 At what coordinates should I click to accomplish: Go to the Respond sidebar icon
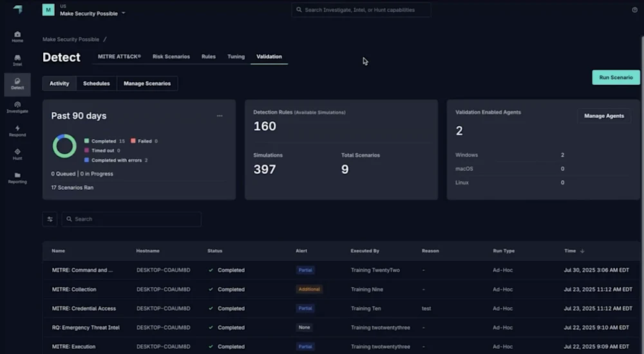[17, 129]
